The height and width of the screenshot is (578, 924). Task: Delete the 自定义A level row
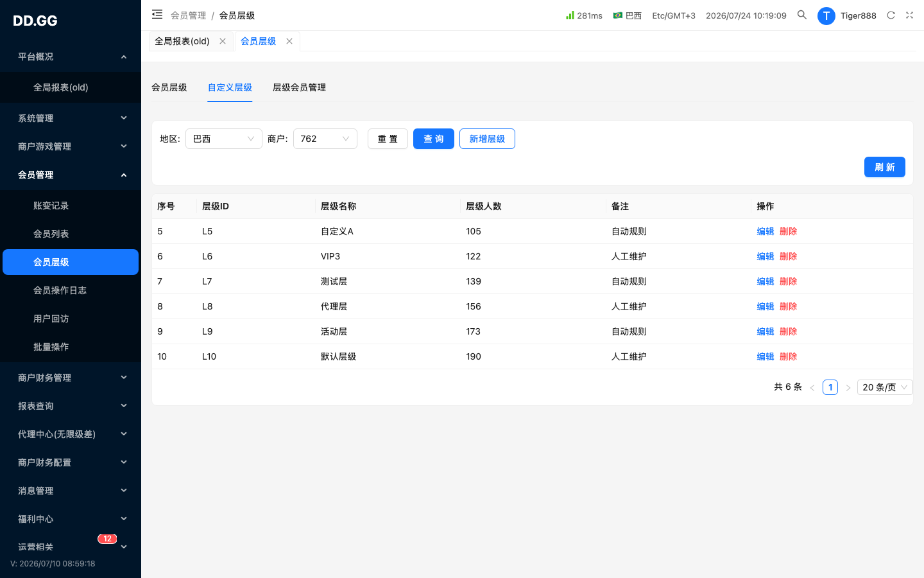(x=789, y=231)
